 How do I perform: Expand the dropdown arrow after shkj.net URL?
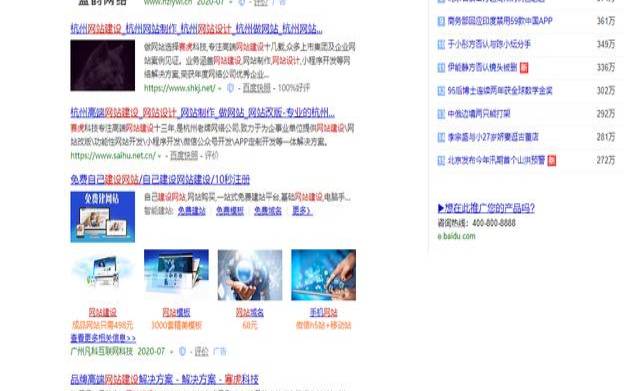point(220,88)
